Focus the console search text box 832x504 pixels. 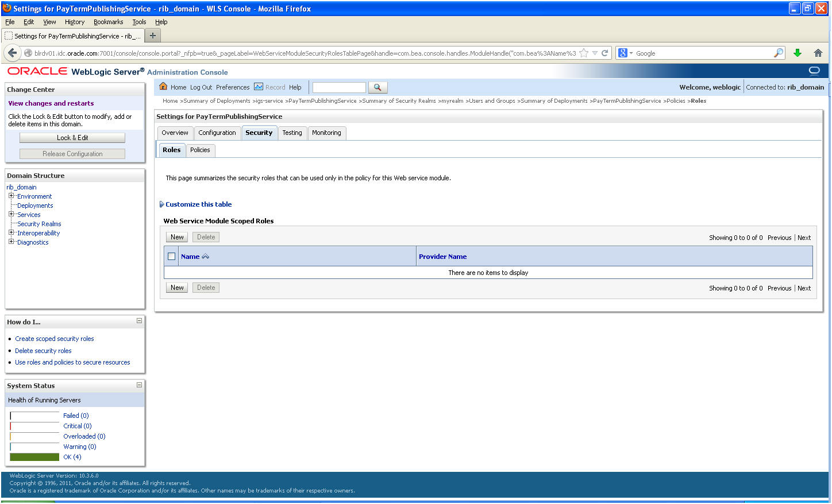tap(339, 87)
